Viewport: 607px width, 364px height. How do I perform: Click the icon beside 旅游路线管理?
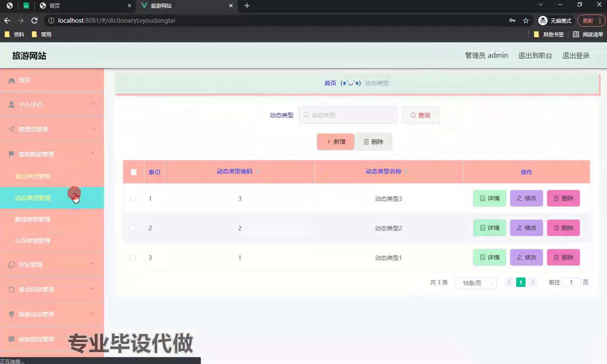tap(12, 339)
